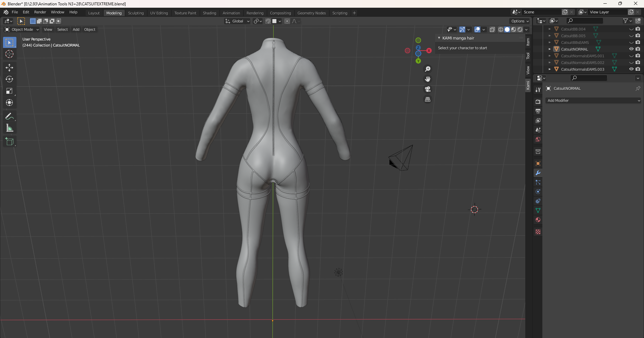This screenshot has height=338, width=644.
Task: Switch to Material Preview shading
Action: 514,29
